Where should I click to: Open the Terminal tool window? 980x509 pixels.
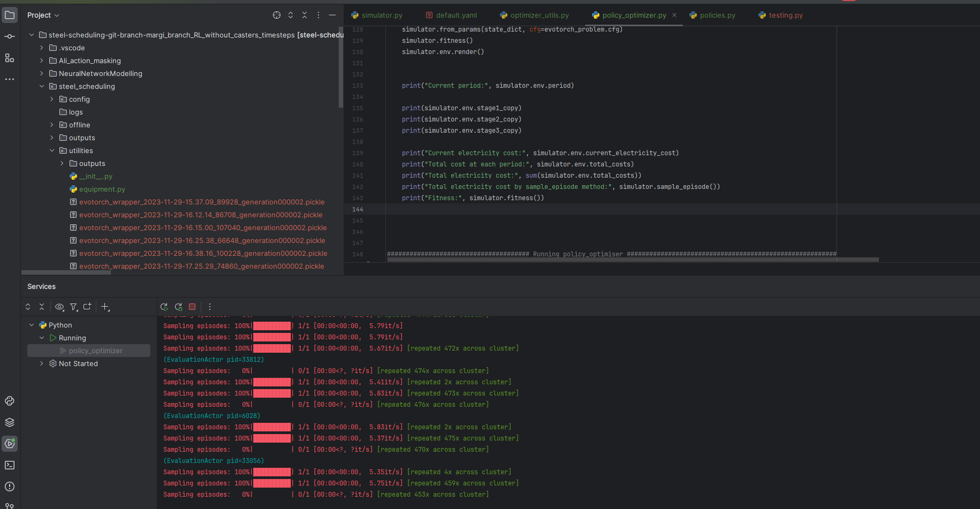point(10,465)
